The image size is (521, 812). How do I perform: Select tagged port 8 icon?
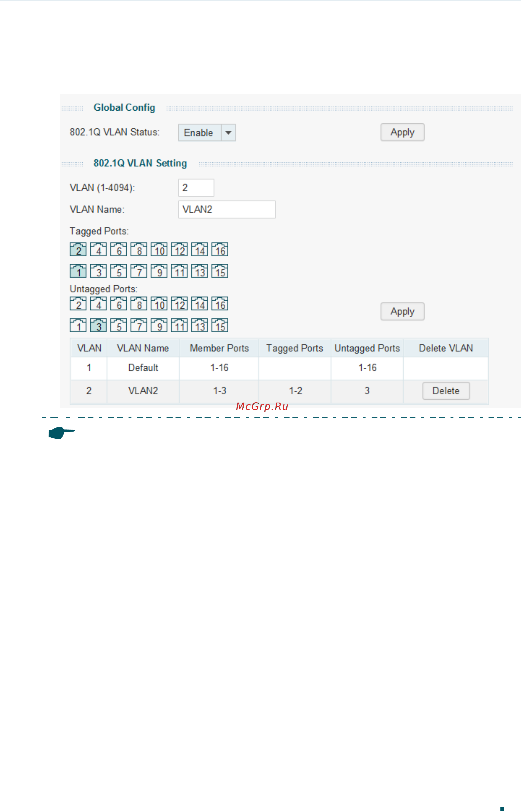pos(139,249)
